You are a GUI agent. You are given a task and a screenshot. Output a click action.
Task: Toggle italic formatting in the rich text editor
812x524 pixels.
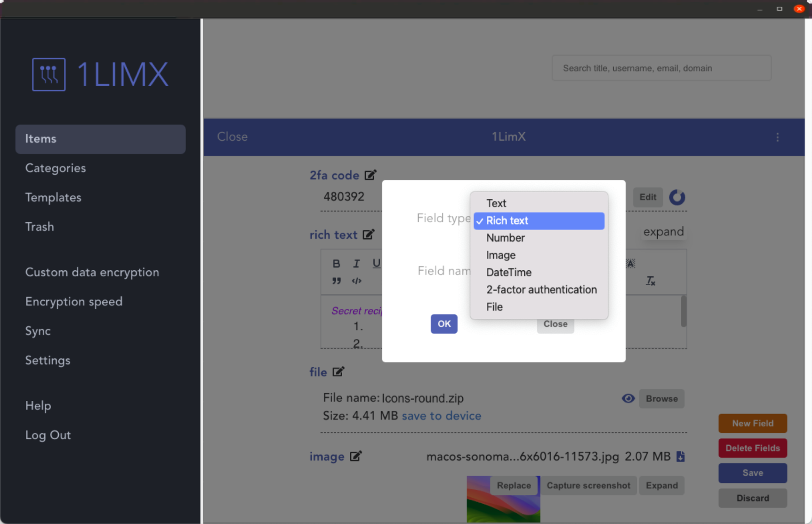coord(356,263)
